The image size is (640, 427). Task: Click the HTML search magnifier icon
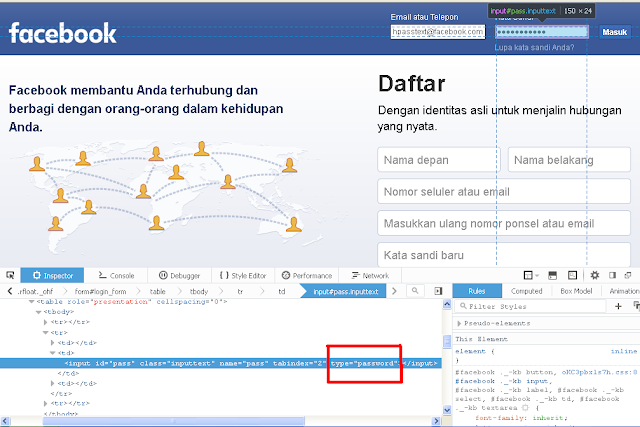click(415, 291)
